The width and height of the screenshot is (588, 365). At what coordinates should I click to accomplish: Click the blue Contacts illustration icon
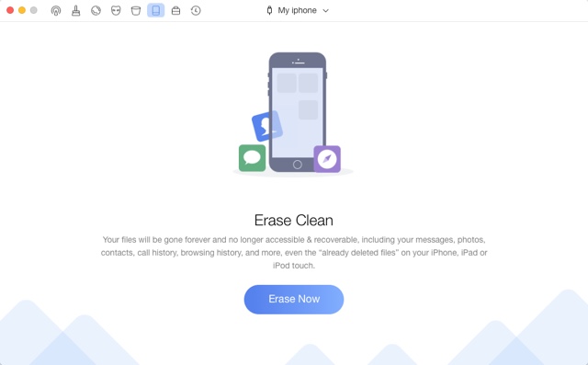coord(266,127)
